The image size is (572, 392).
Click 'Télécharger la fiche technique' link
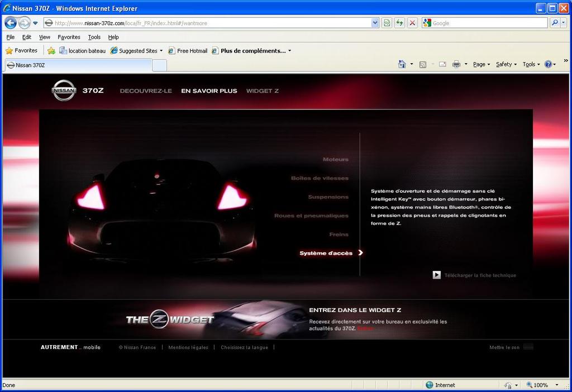pyautogui.click(x=480, y=275)
